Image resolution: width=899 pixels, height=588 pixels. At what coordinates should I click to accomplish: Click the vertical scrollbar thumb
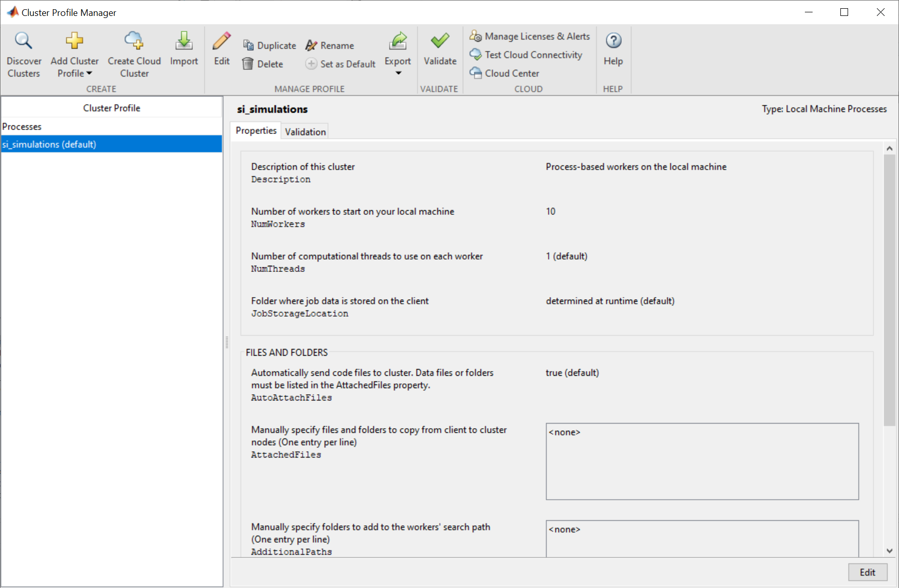tap(889, 290)
